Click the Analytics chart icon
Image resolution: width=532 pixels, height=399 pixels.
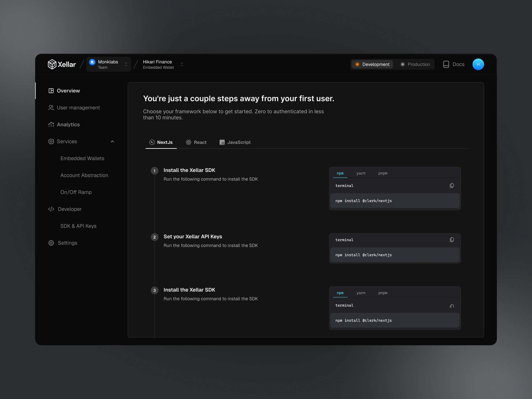(x=51, y=124)
